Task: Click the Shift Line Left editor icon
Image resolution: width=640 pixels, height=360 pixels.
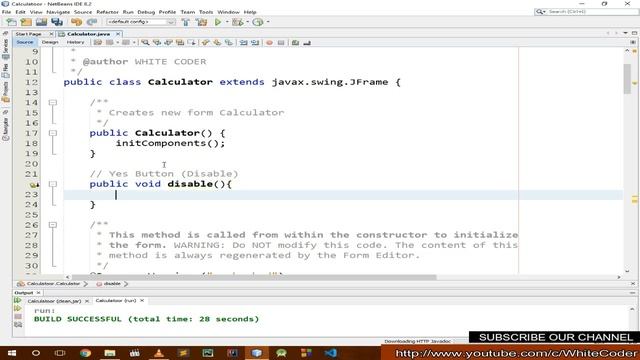Action: pos(244,42)
